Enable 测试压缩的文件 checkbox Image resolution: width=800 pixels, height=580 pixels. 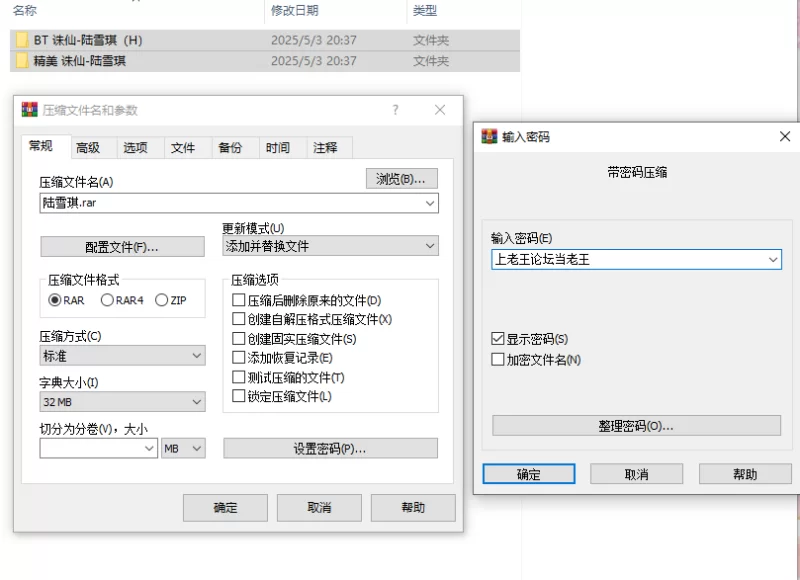[238, 377]
